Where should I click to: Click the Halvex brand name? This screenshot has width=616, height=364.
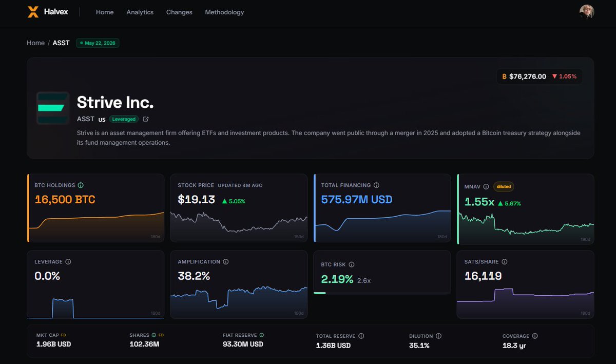tap(56, 12)
